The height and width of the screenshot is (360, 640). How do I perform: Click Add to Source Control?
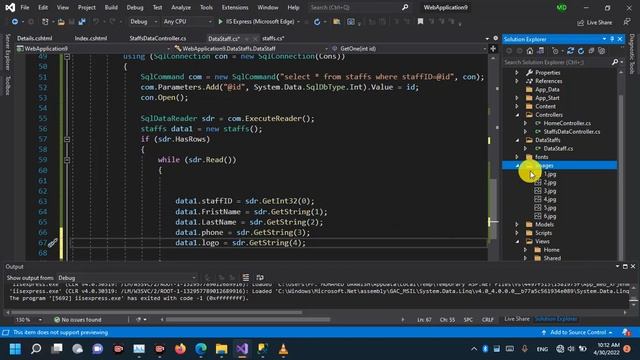tap(578, 333)
